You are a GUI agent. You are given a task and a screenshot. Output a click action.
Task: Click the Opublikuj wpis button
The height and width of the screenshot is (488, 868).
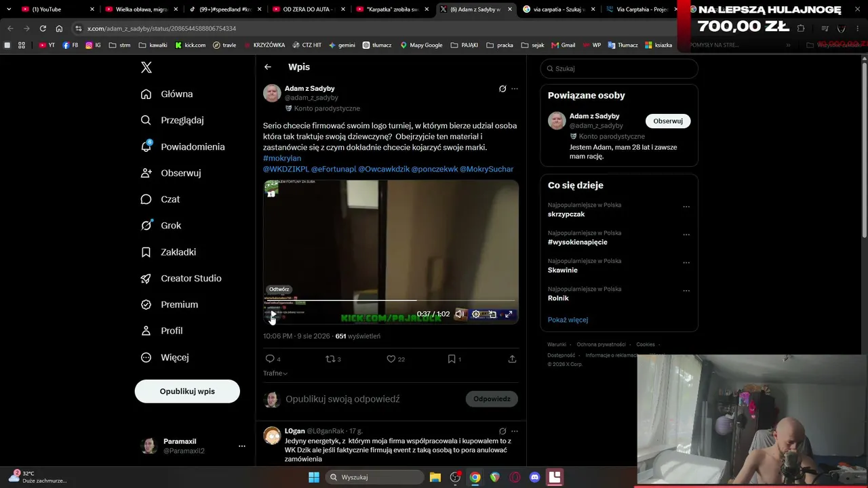coord(187,391)
